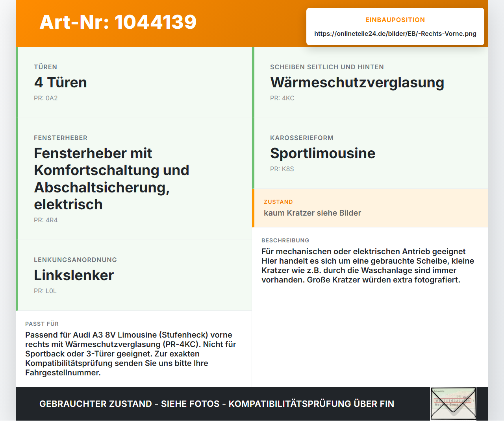Click the 'GEBRAUCHTER ZUSTAND' footer banner text
The image size is (504, 421).
point(217,404)
